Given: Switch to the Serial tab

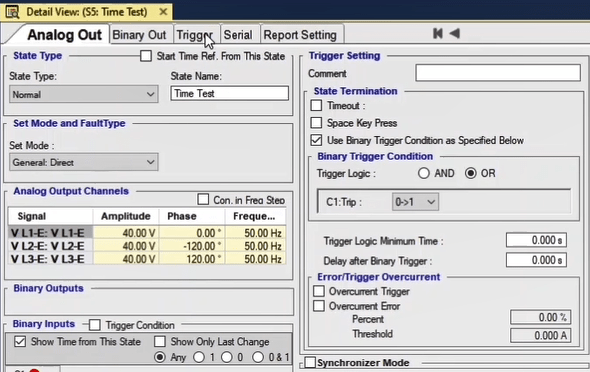Looking at the screenshot, I should point(238,35).
